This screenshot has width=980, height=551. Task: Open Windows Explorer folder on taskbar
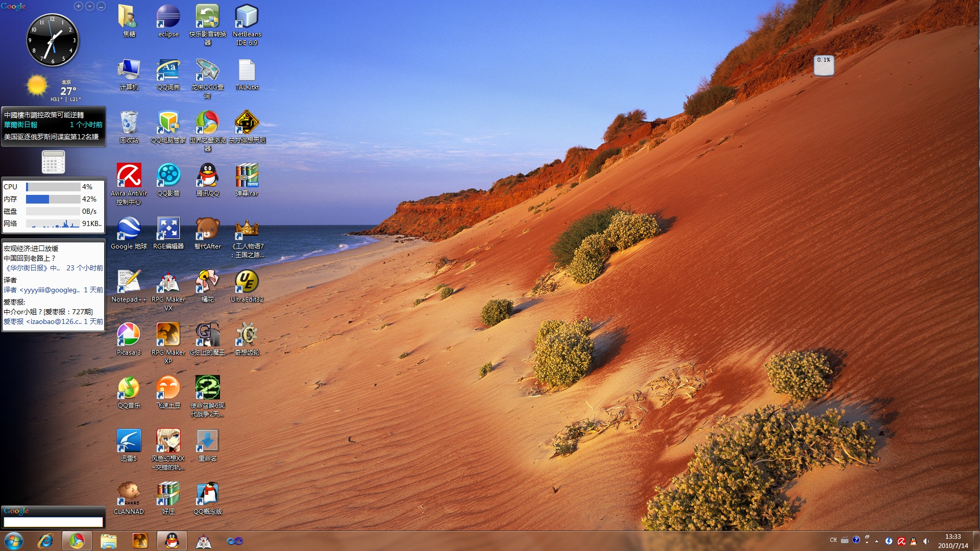coord(108,541)
